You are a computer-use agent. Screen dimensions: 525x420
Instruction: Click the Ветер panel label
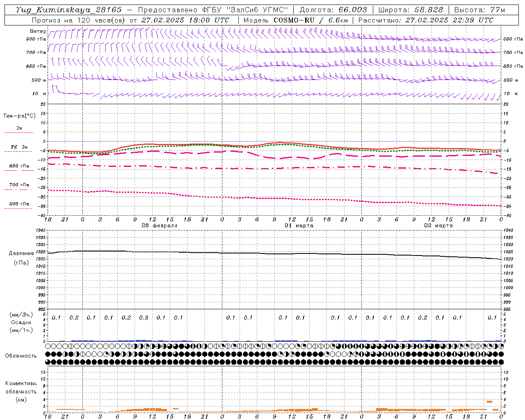coord(38,31)
